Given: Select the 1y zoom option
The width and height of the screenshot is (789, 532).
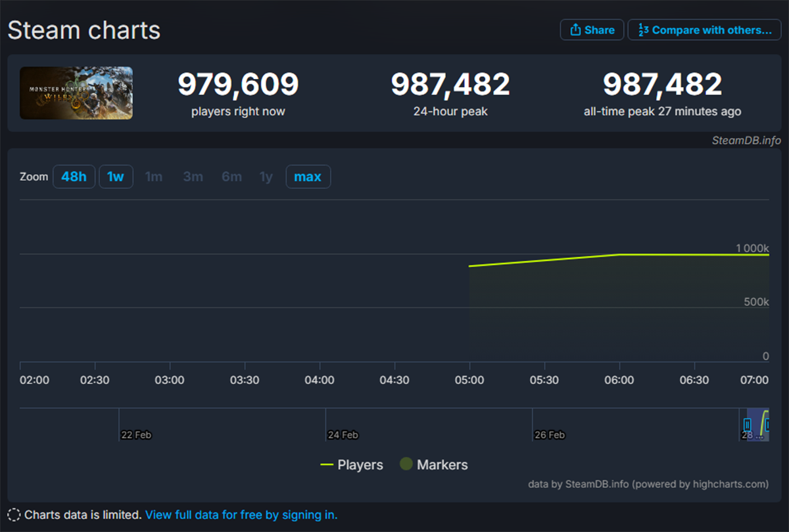Looking at the screenshot, I should pyautogui.click(x=266, y=176).
